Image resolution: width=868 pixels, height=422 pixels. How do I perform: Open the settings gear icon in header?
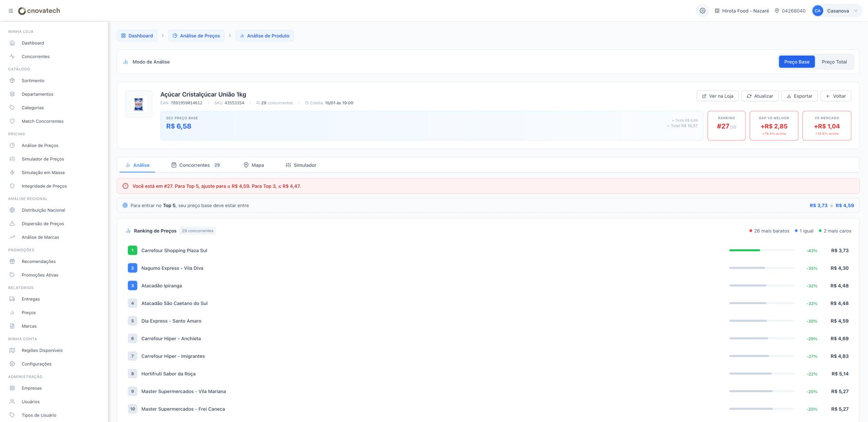click(703, 11)
